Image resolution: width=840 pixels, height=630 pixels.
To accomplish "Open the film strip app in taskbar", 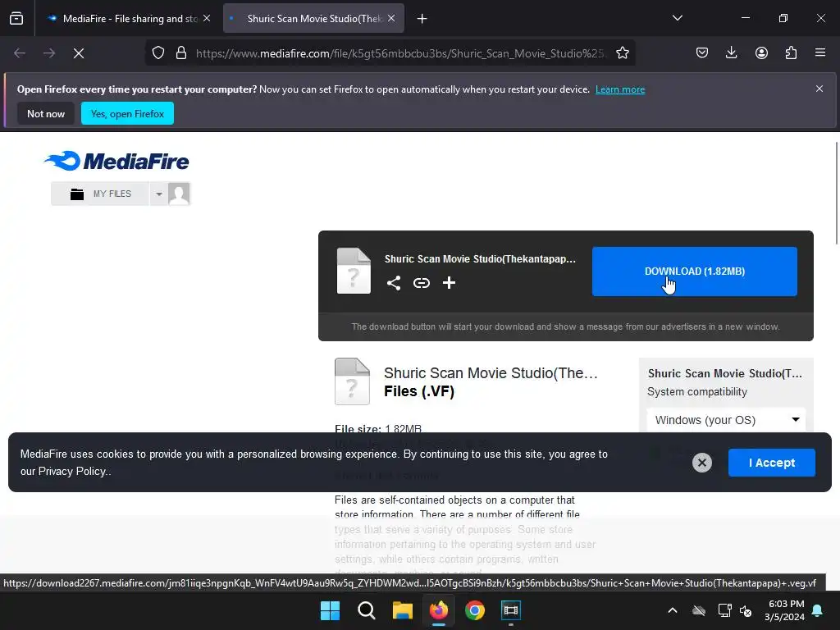I will 511,610.
